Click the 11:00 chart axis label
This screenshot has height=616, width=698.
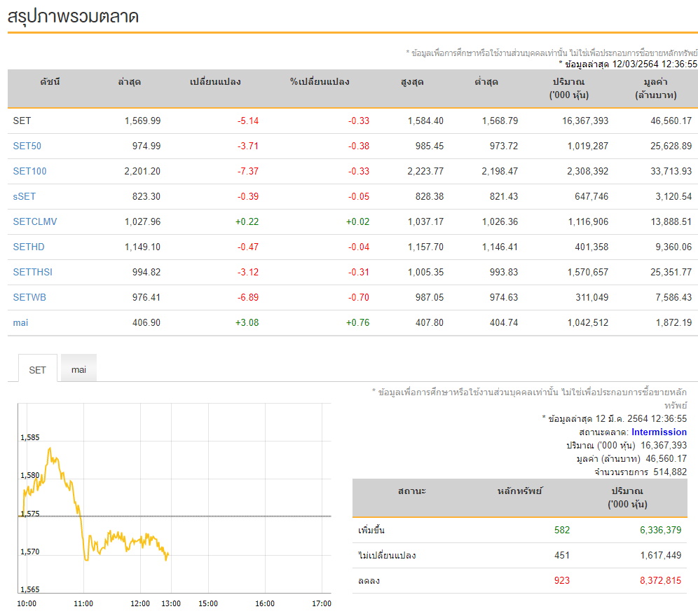tap(83, 603)
